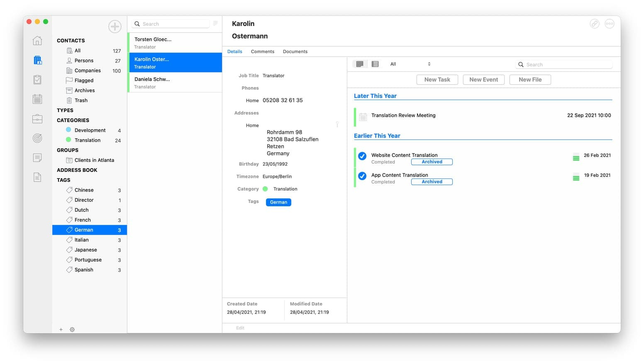Image resolution: width=644 pixels, height=364 pixels.
Task: Select the Contacts building icon in sidebar
Action: tap(37, 60)
